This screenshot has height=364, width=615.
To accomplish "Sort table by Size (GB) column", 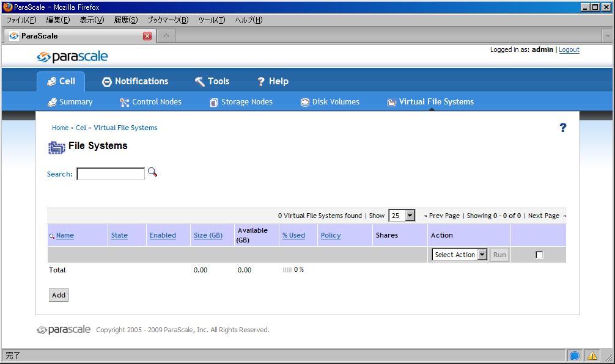I will (208, 236).
